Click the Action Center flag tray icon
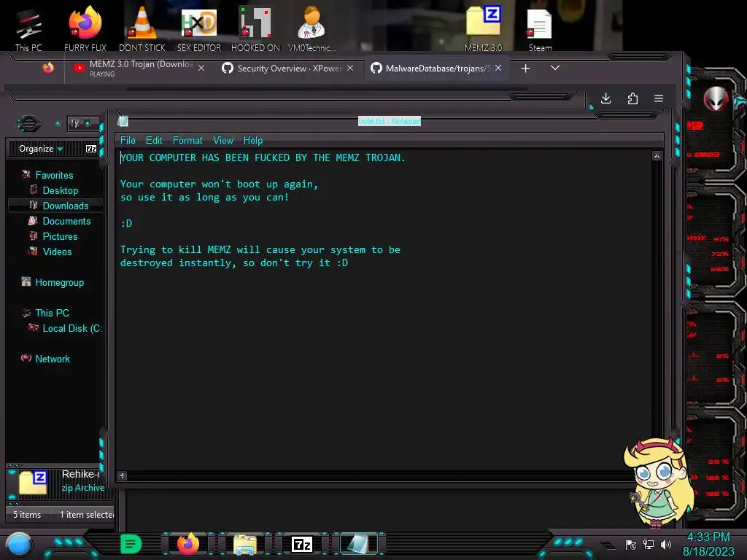This screenshot has width=747, height=560. click(x=631, y=545)
